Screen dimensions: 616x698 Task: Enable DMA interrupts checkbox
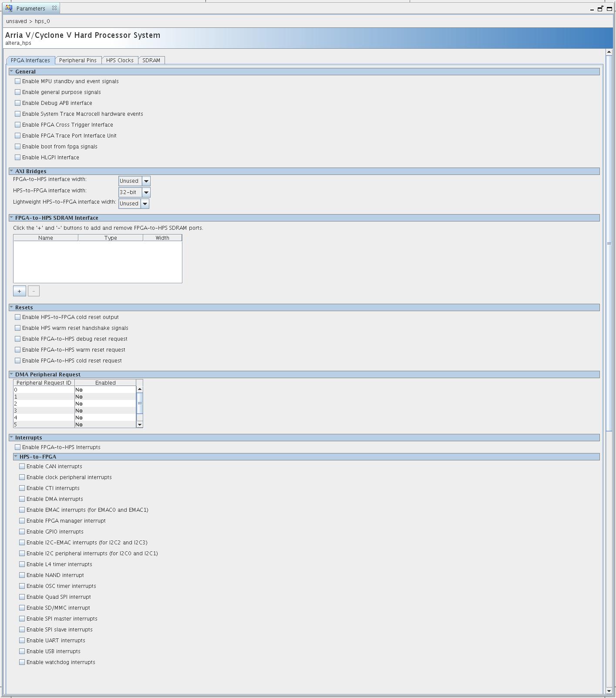[22, 499]
